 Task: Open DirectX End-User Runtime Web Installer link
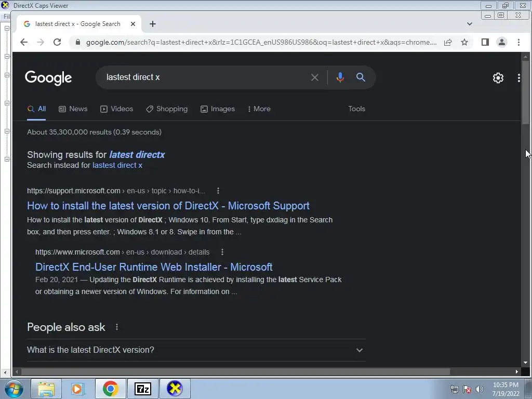pos(154,267)
